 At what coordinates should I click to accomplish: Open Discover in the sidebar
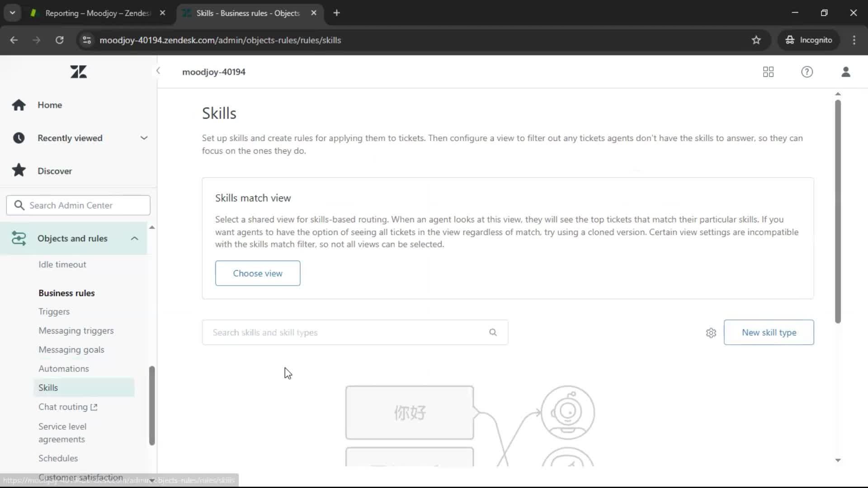[55, 171]
